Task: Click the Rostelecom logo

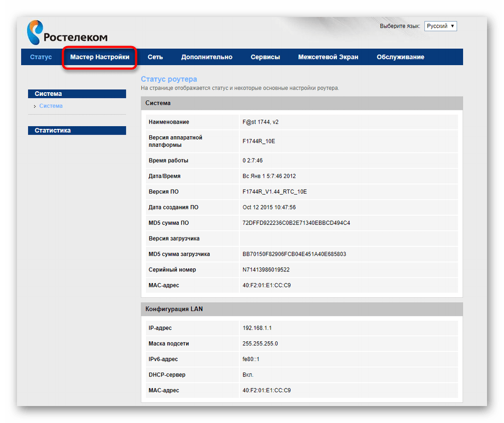Action: coord(67,33)
